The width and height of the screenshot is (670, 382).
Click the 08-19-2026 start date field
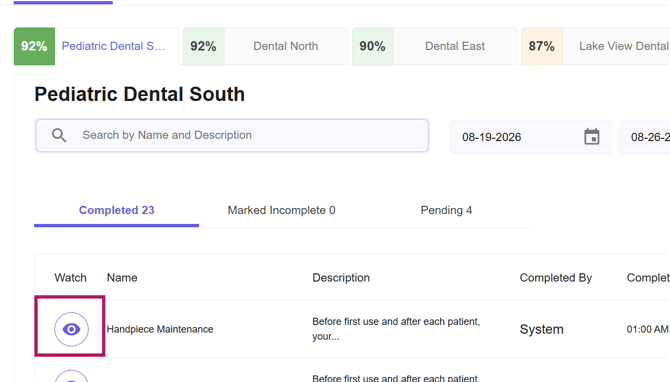(x=531, y=137)
